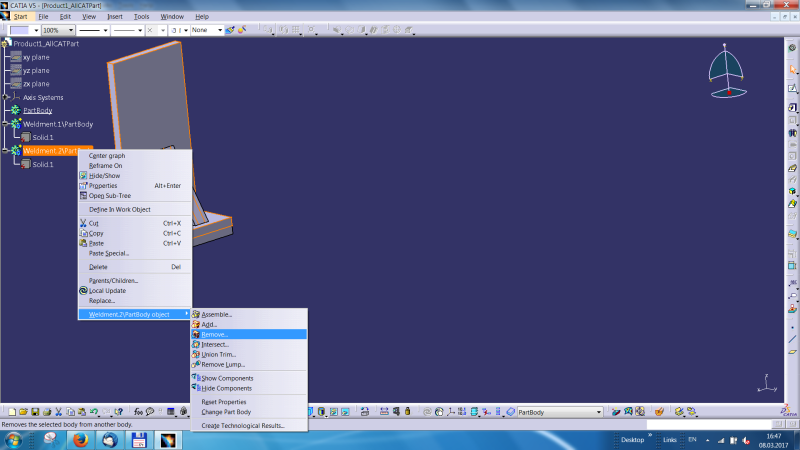Open the PartBody in-work object dropdown

[560, 412]
